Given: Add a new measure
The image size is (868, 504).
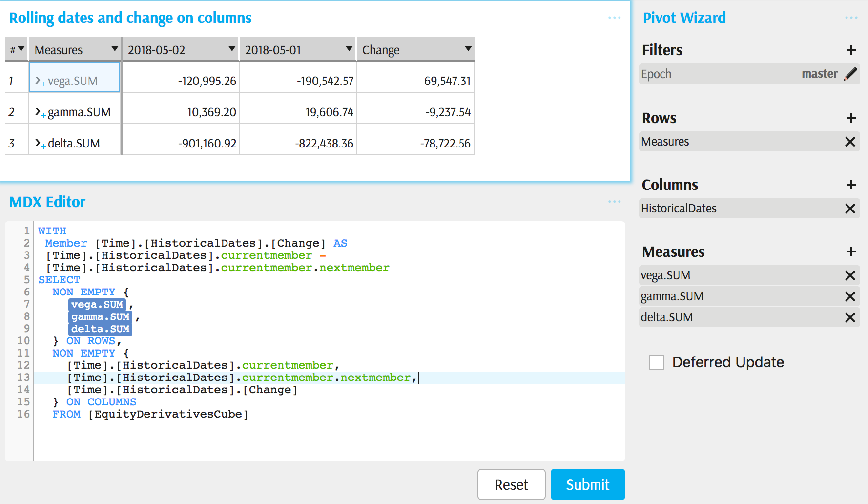Looking at the screenshot, I should [851, 252].
